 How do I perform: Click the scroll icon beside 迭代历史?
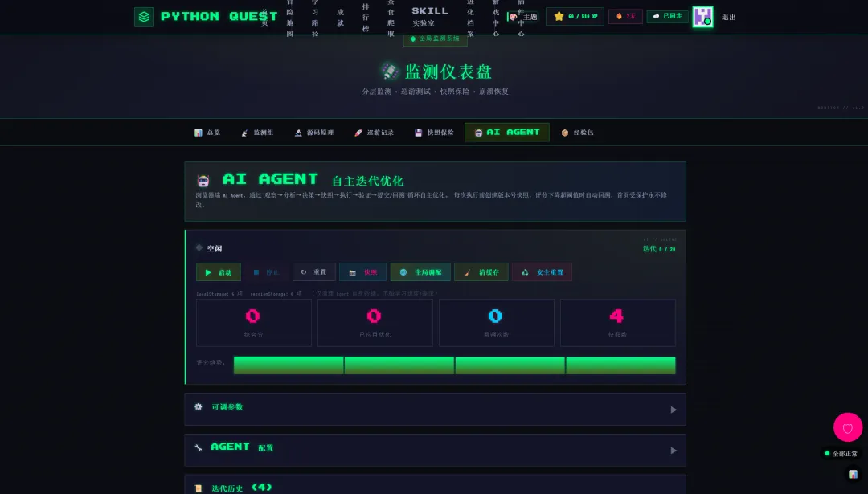pyautogui.click(x=199, y=488)
